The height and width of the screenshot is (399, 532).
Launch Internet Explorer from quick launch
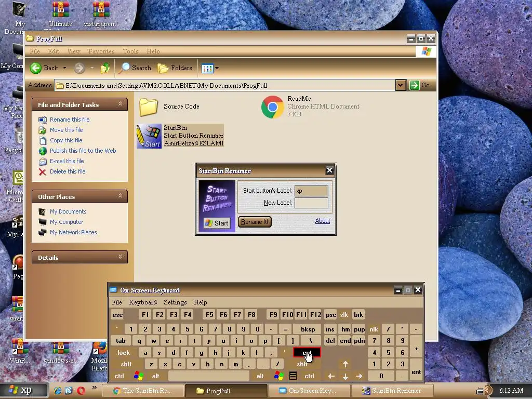(58, 391)
